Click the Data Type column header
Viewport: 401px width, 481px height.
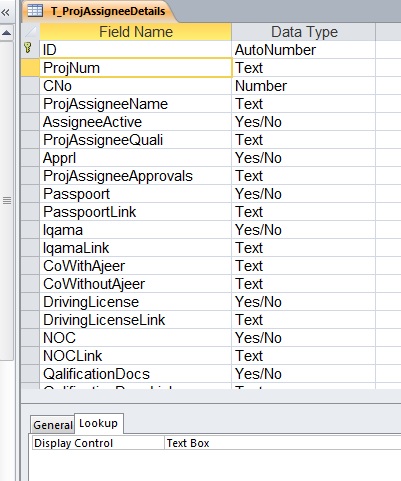point(304,32)
